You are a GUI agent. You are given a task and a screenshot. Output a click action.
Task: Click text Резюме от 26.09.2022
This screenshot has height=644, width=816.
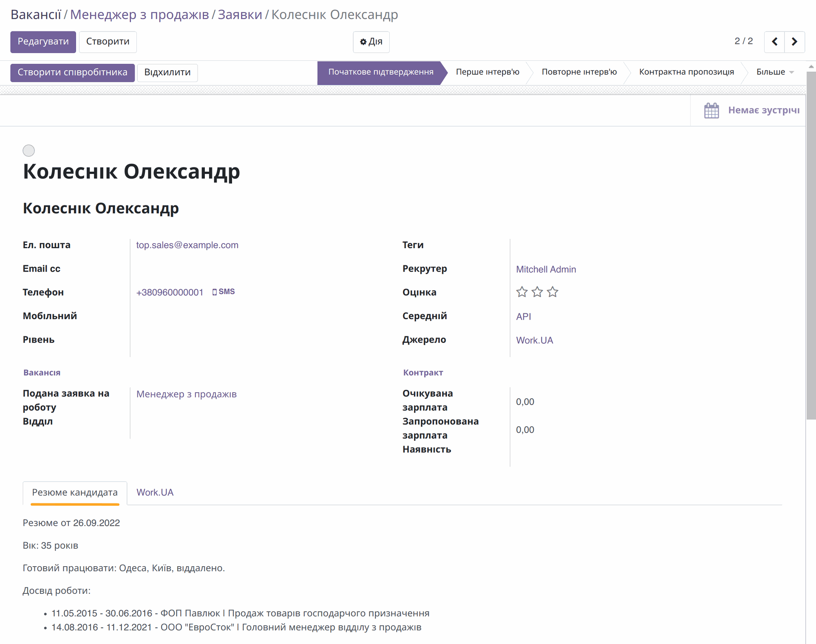tap(71, 523)
